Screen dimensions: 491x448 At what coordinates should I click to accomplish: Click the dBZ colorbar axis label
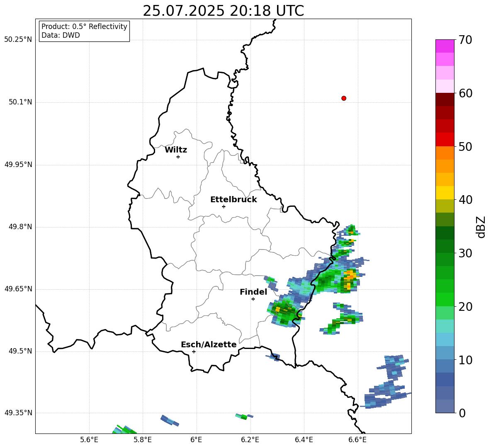481,227
